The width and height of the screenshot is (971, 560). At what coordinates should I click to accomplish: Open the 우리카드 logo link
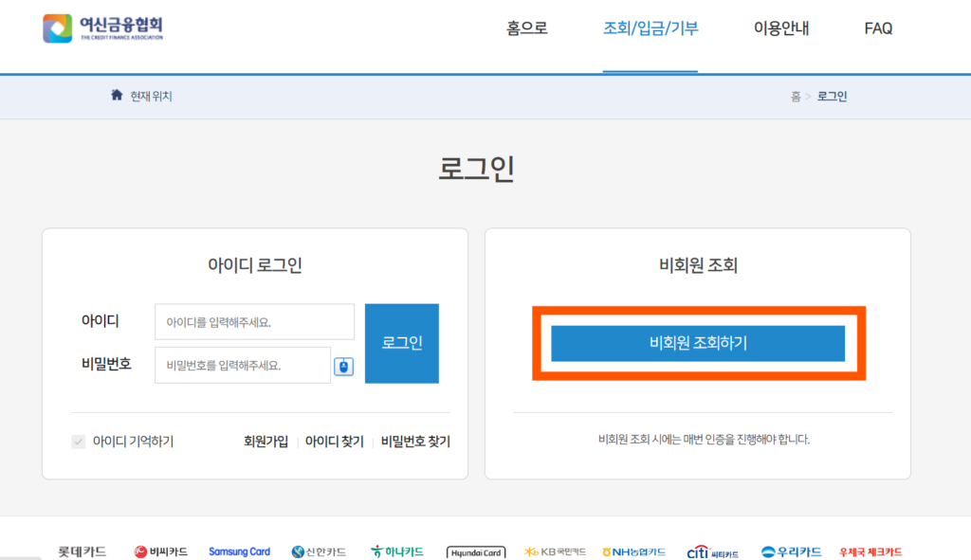point(791,551)
